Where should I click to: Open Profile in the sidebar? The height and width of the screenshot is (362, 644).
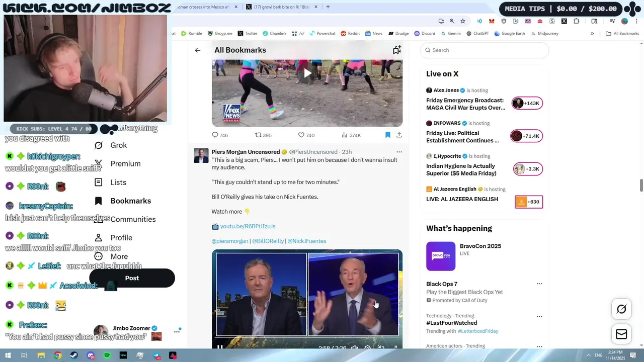113,238
